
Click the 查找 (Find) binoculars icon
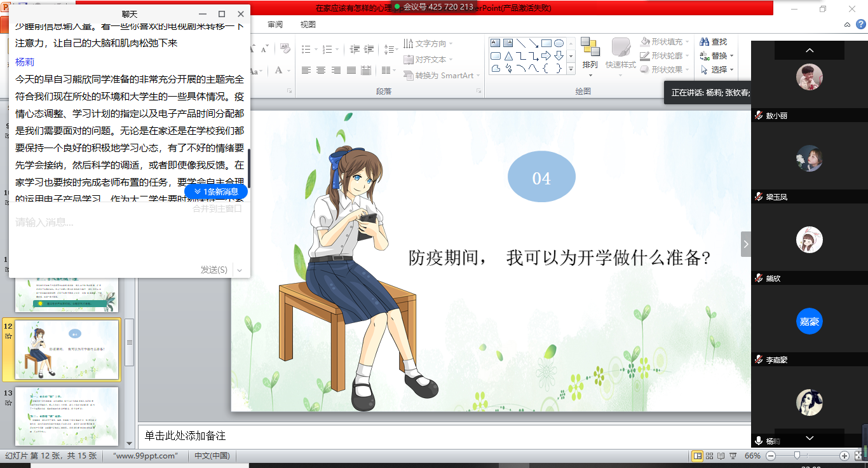point(704,42)
